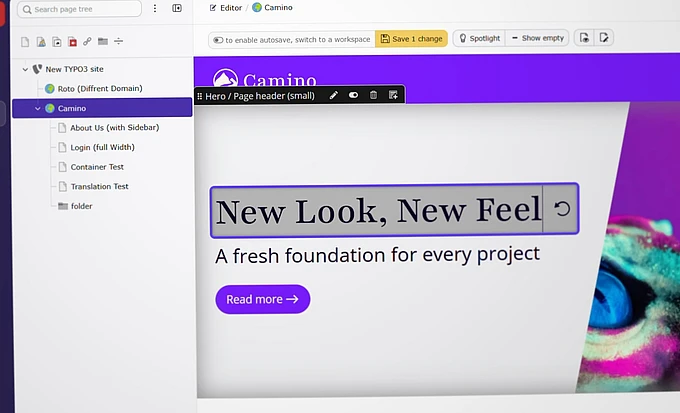Enable Spotlight mode

(x=479, y=38)
